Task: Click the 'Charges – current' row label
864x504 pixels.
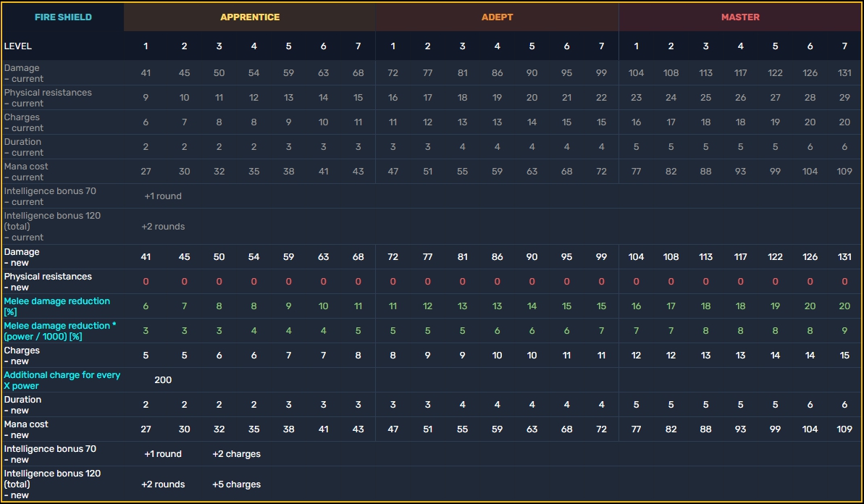Action: pyautogui.click(x=23, y=122)
